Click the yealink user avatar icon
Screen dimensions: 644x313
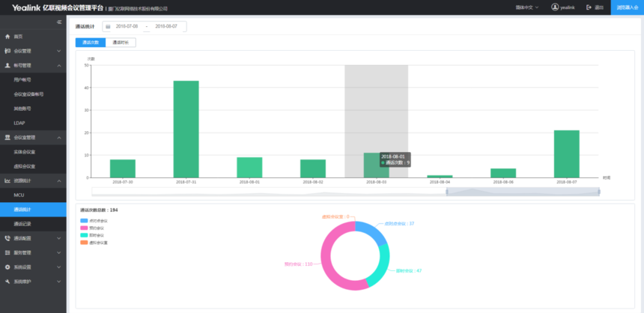(555, 7)
